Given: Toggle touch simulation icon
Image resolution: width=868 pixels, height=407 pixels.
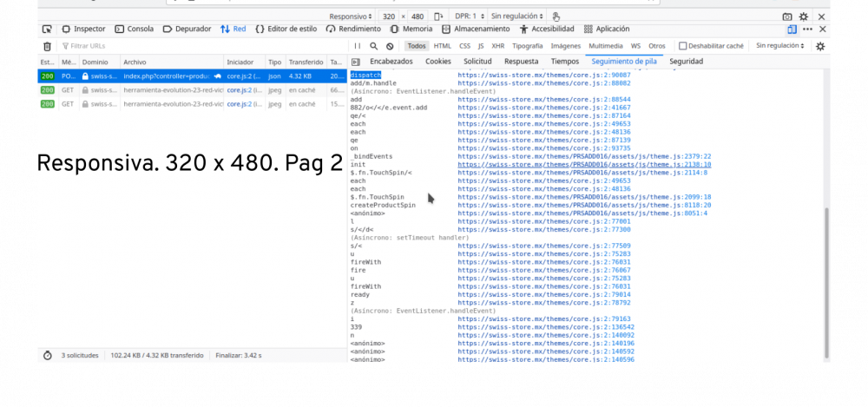Looking at the screenshot, I should coord(556,16).
